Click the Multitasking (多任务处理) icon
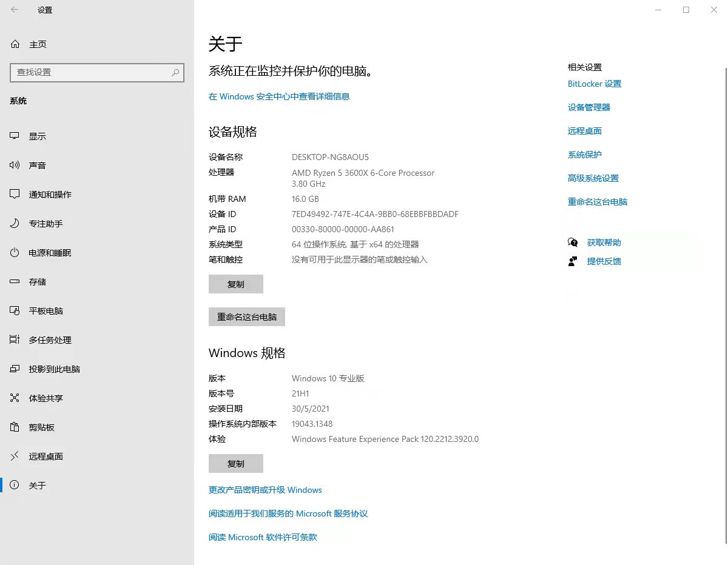 [x=15, y=340]
